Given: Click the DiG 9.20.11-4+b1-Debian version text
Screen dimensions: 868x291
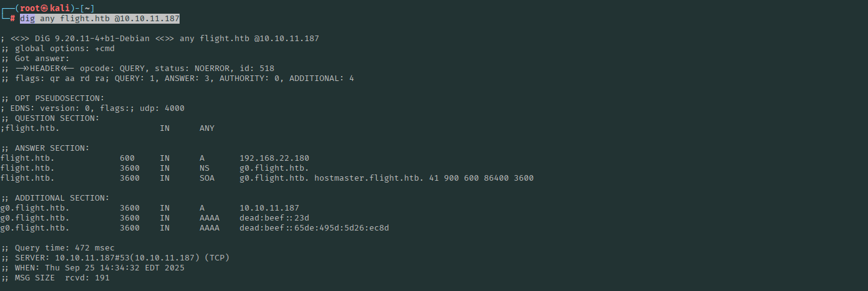Looking at the screenshot, I should point(92,39).
